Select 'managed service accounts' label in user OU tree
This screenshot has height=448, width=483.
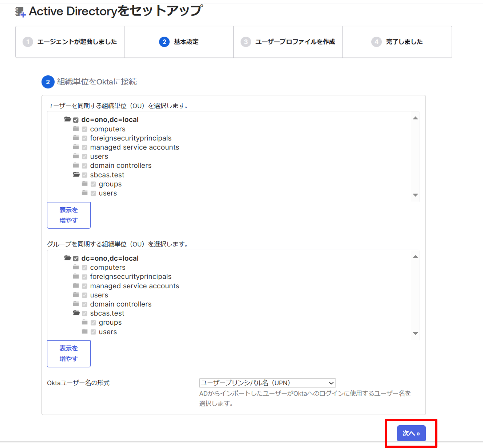pyautogui.click(x=135, y=147)
